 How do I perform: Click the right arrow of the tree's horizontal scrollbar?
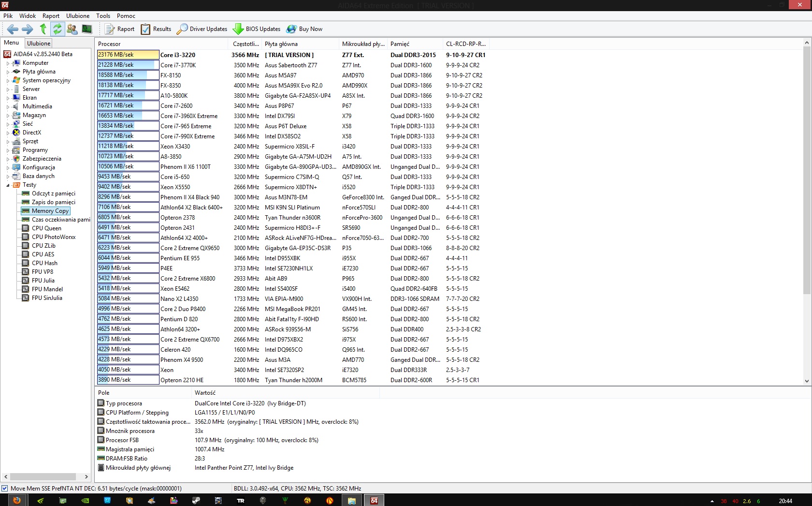point(87,476)
